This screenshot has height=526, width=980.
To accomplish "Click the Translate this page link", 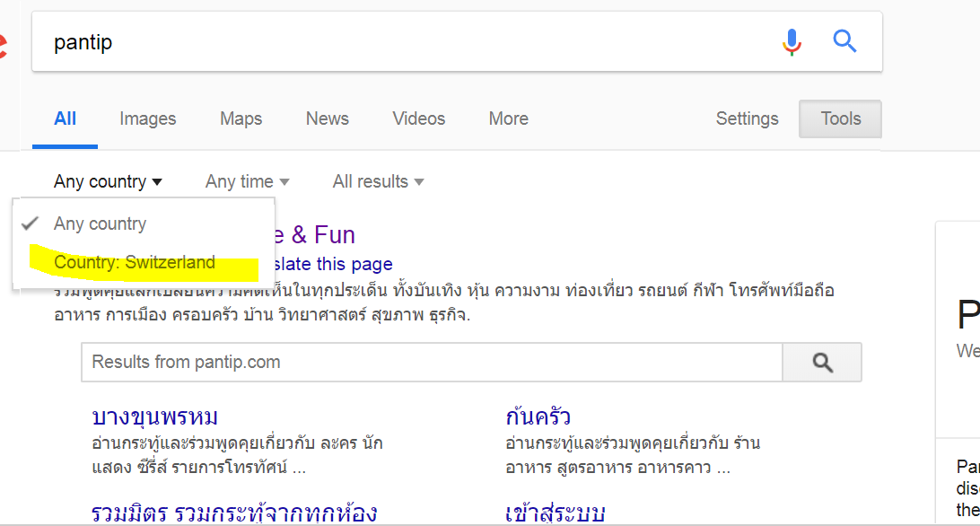I will click(337, 264).
